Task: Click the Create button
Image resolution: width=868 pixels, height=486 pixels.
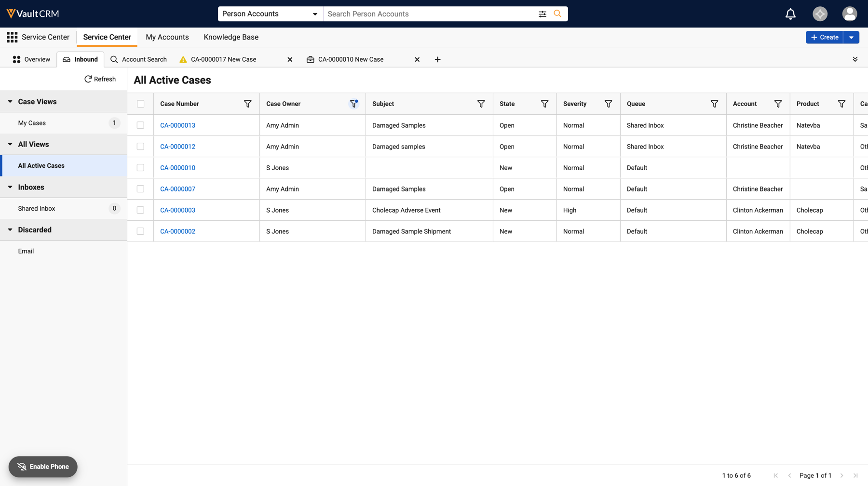Action: pos(825,37)
